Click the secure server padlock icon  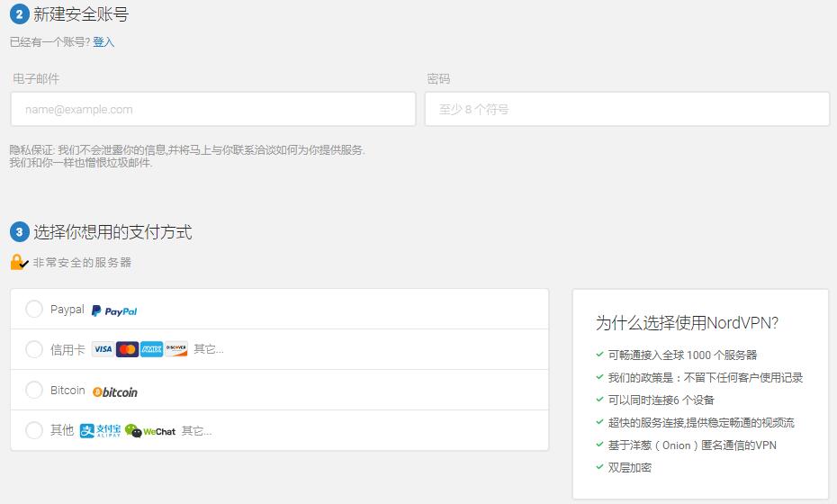pos(19,262)
